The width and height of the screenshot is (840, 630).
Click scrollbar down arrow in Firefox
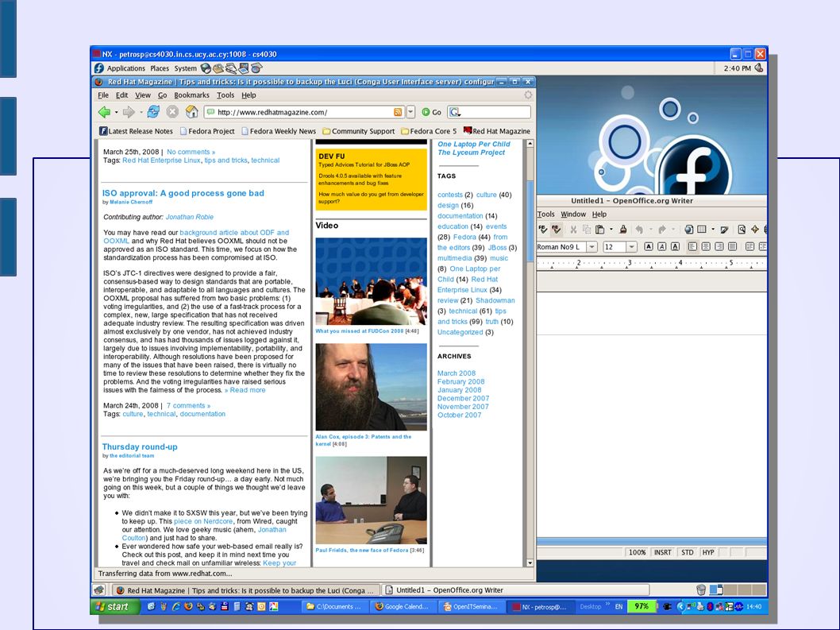point(530,562)
